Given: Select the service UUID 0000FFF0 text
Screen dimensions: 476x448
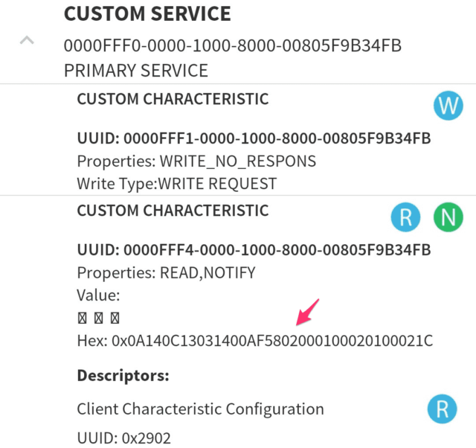Looking at the screenshot, I should tap(233, 45).
